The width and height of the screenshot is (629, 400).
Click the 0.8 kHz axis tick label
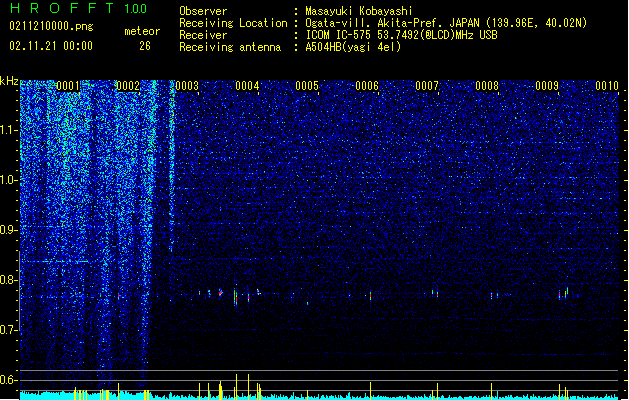tap(9, 280)
